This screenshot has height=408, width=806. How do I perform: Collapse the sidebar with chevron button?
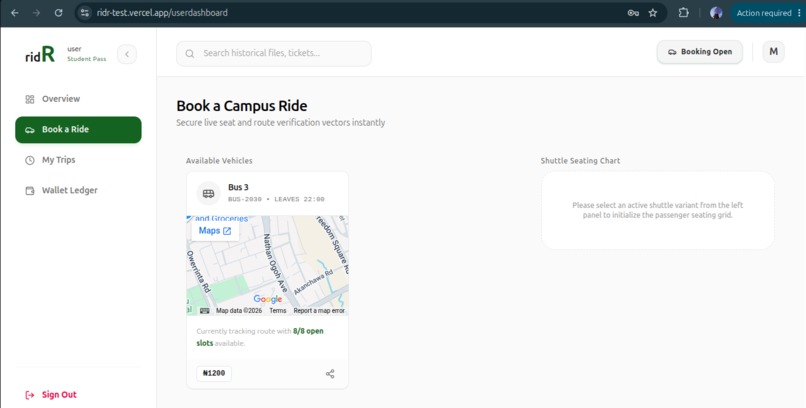pos(127,54)
